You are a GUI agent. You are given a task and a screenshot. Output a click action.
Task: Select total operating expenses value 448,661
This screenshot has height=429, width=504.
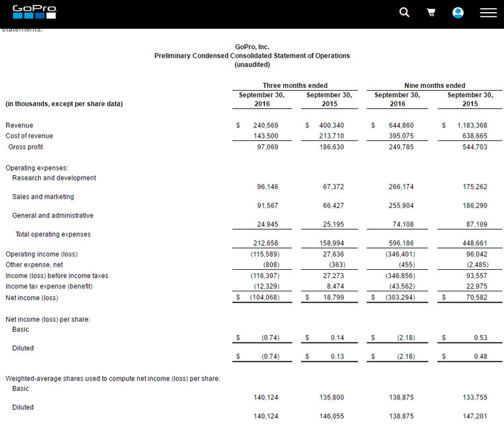474,243
